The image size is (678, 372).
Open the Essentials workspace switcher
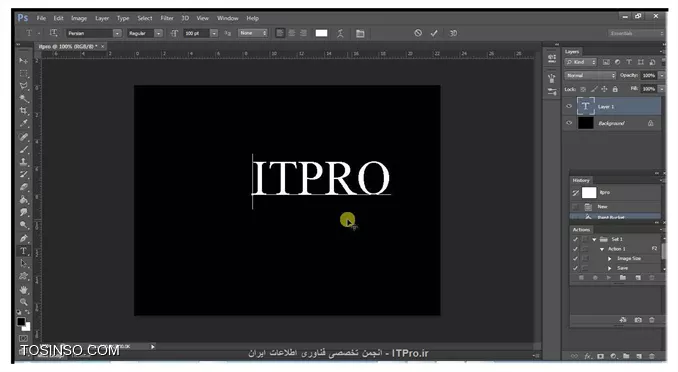(636, 33)
